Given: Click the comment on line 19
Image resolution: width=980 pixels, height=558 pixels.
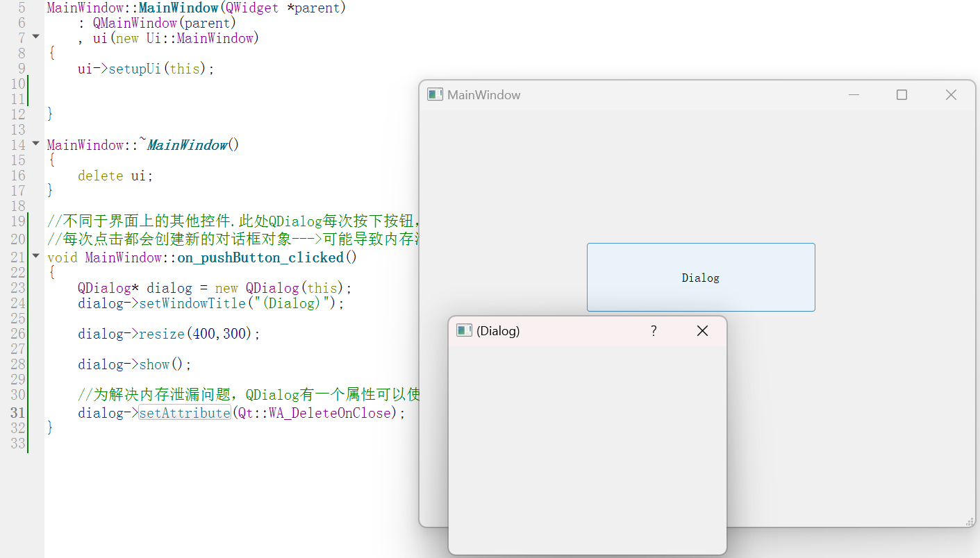Looking at the screenshot, I should 234,222.
